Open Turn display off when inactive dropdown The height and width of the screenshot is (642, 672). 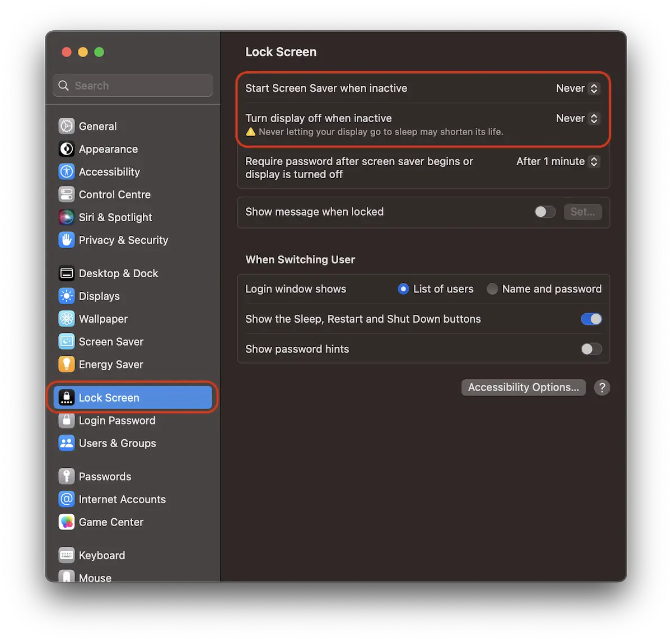[x=577, y=118]
